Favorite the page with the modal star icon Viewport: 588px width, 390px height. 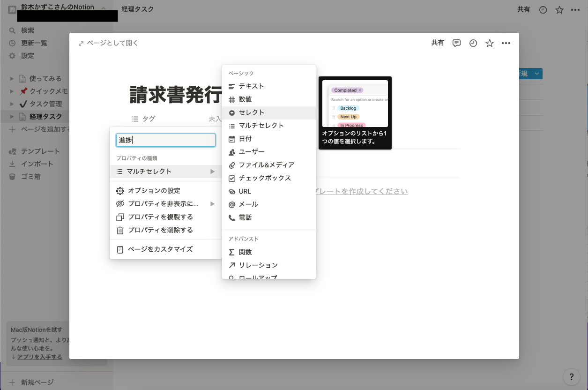pos(490,43)
